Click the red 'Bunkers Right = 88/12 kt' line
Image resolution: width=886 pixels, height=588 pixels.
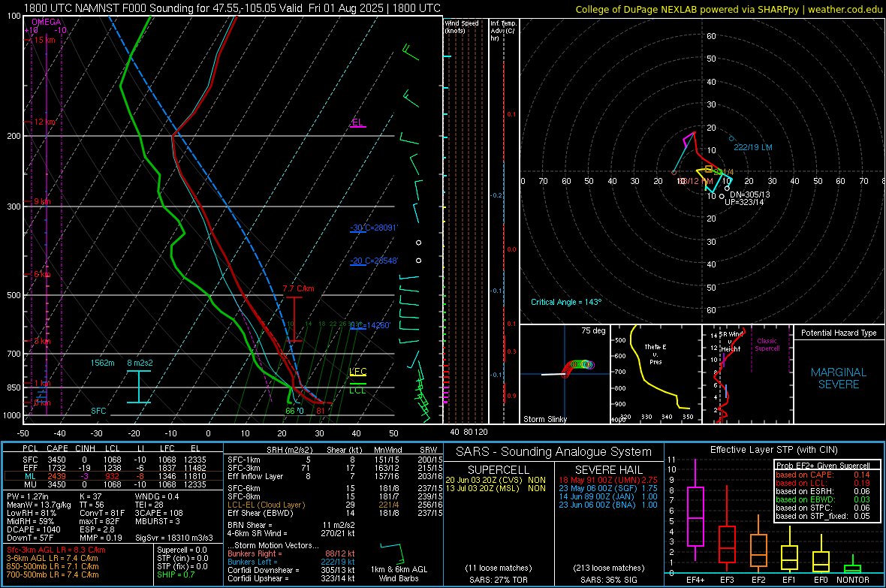[291, 553]
